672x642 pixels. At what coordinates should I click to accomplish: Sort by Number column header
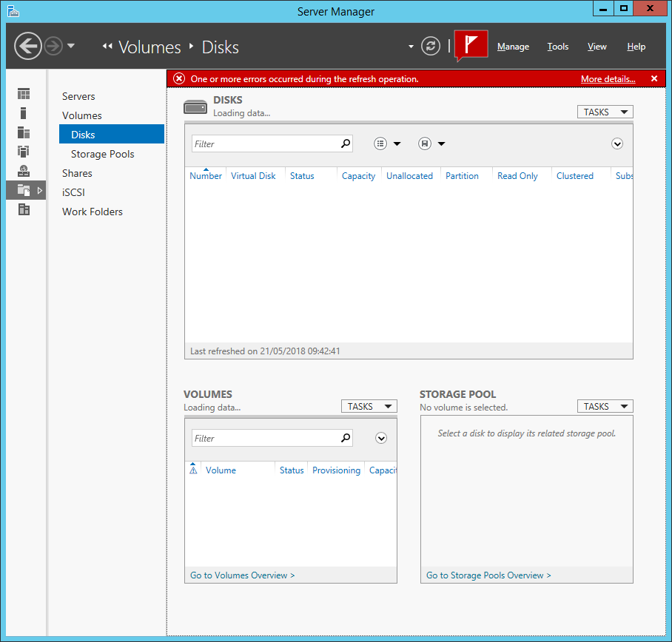click(206, 175)
